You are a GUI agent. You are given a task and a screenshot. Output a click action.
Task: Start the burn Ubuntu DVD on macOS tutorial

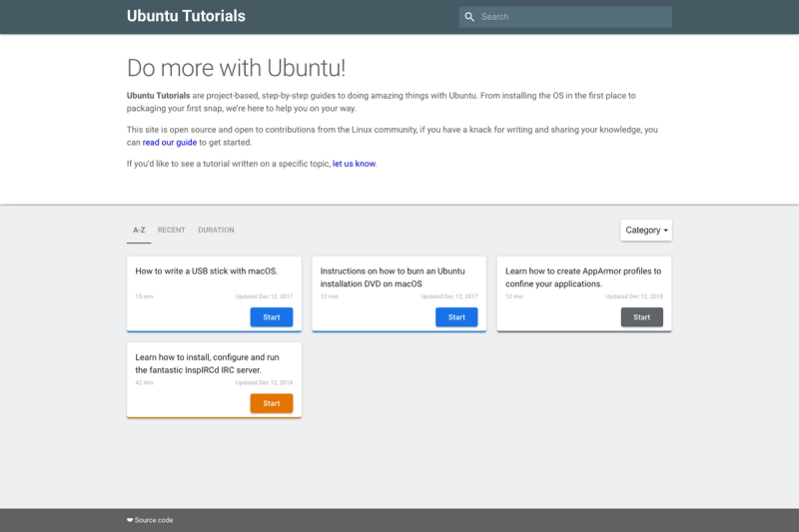point(456,317)
